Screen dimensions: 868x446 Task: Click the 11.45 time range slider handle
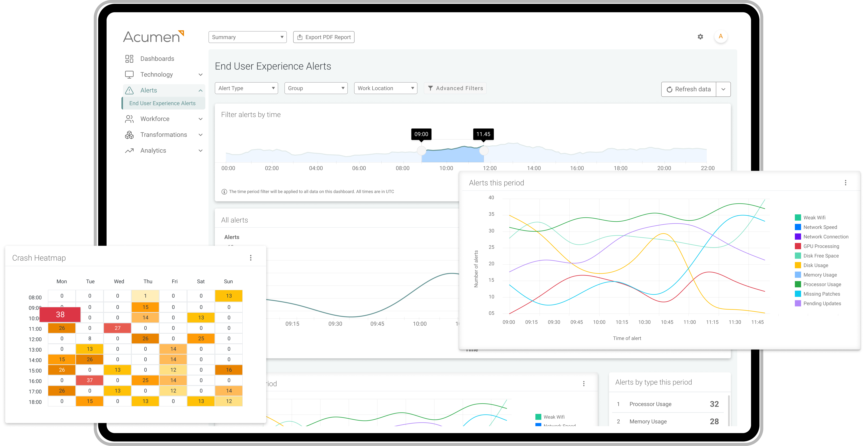coord(484,150)
